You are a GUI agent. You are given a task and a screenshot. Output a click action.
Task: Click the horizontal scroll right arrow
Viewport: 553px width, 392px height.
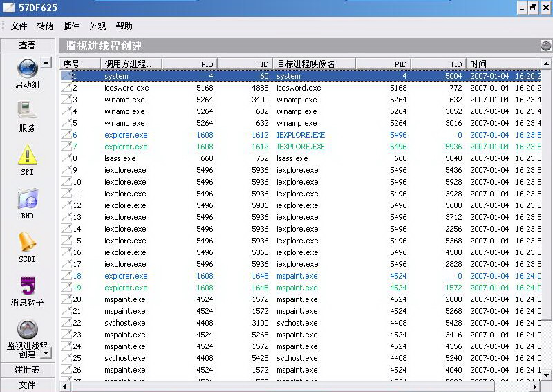[x=534, y=386]
